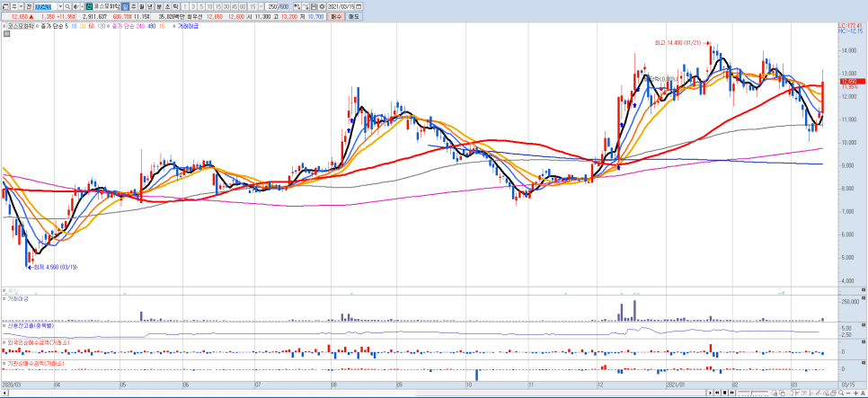Choose the 3 interval button
The height and width of the screenshot is (398, 868).
[x=193, y=6]
